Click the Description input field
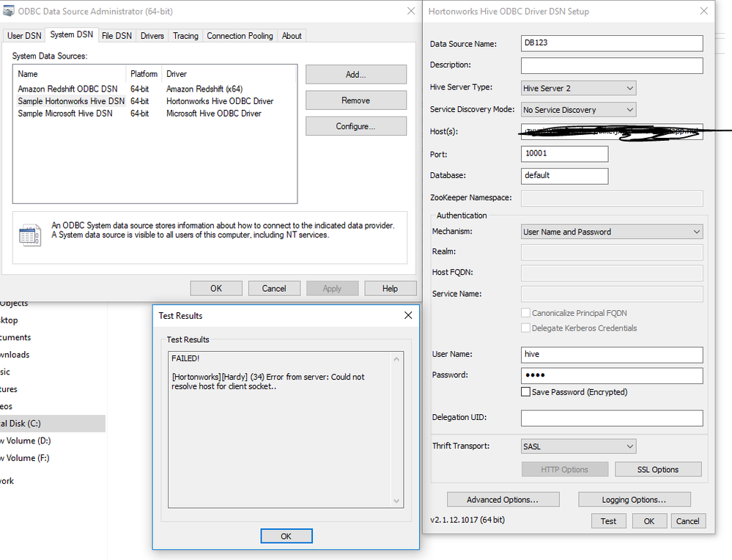The height and width of the screenshot is (560, 732). [x=612, y=65]
